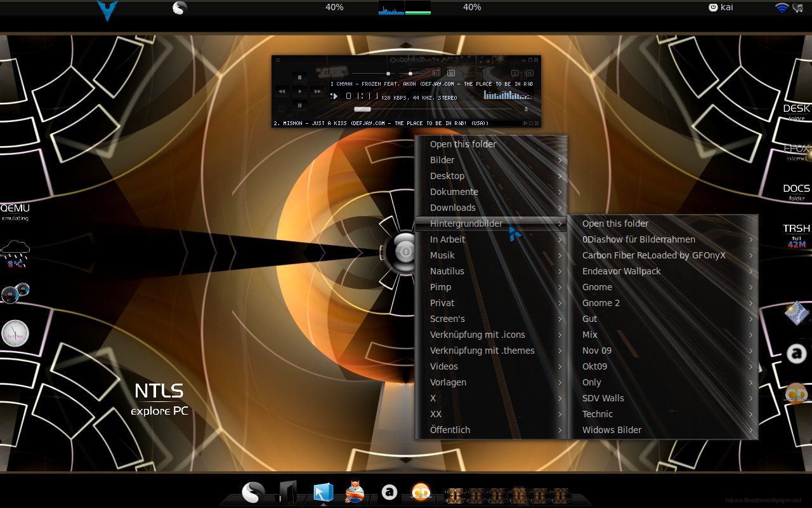Viewport: 812px width, 508px height.
Task: Expand the Privat submenu arrow
Action: pos(560,303)
